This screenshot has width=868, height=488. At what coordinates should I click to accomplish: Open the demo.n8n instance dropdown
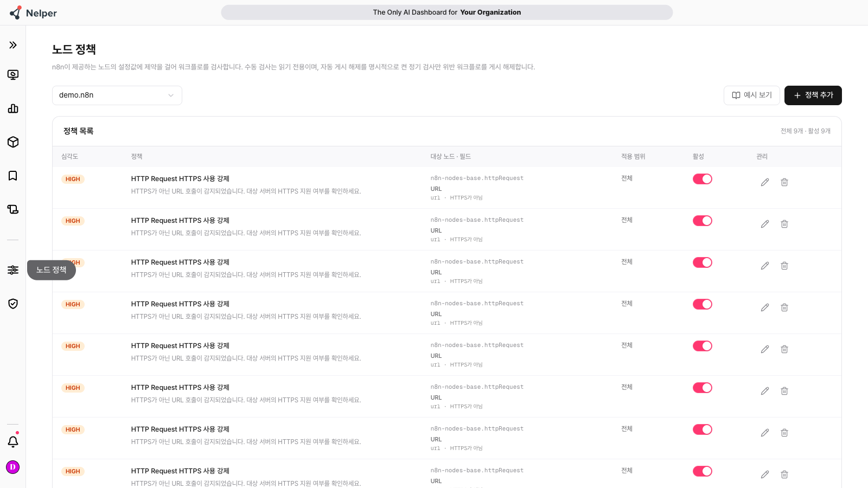pyautogui.click(x=117, y=95)
